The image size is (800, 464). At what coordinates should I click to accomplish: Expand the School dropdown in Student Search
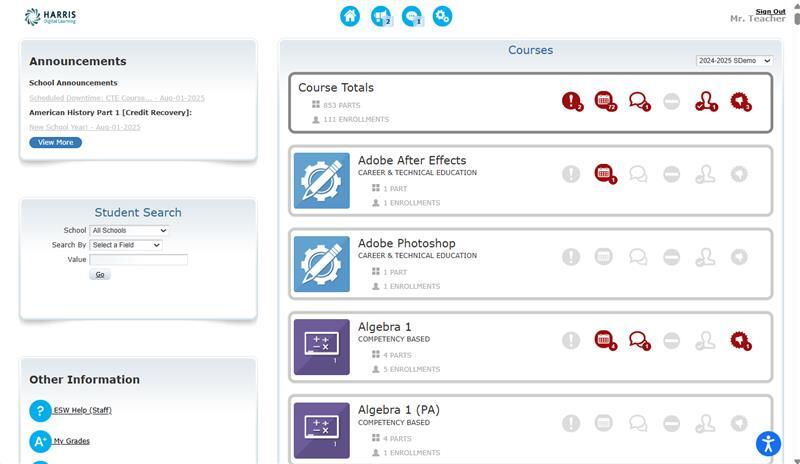pyautogui.click(x=129, y=231)
